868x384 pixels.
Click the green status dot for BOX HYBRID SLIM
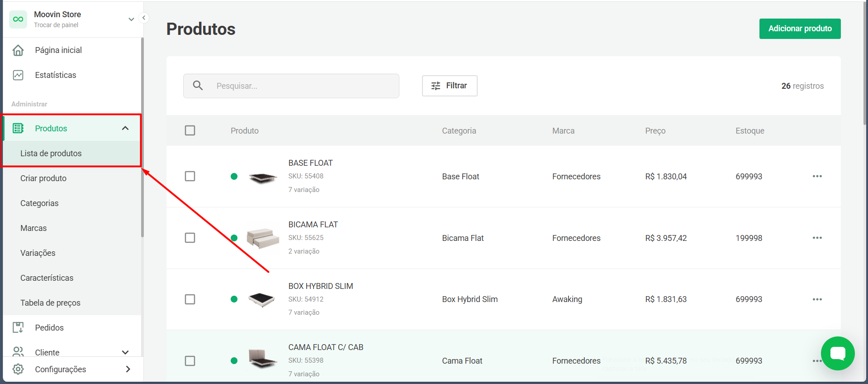tap(234, 299)
